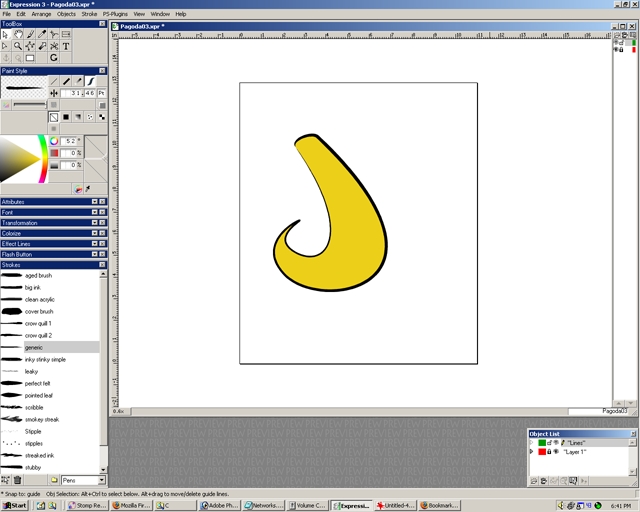The width and height of the screenshot is (640, 512).
Task: Expand the Colorize panel
Action: pos(94,233)
